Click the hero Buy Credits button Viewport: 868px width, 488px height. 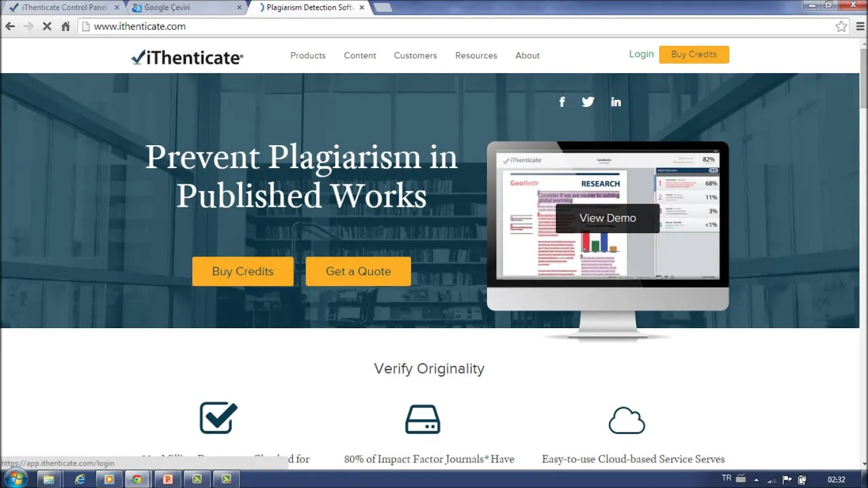pyautogui.click(x=243, y=271)
